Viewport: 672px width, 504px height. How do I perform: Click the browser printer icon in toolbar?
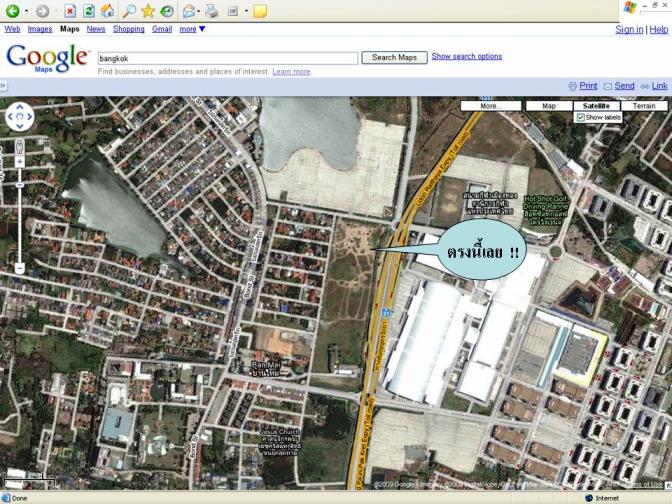[x=211, y=11]
